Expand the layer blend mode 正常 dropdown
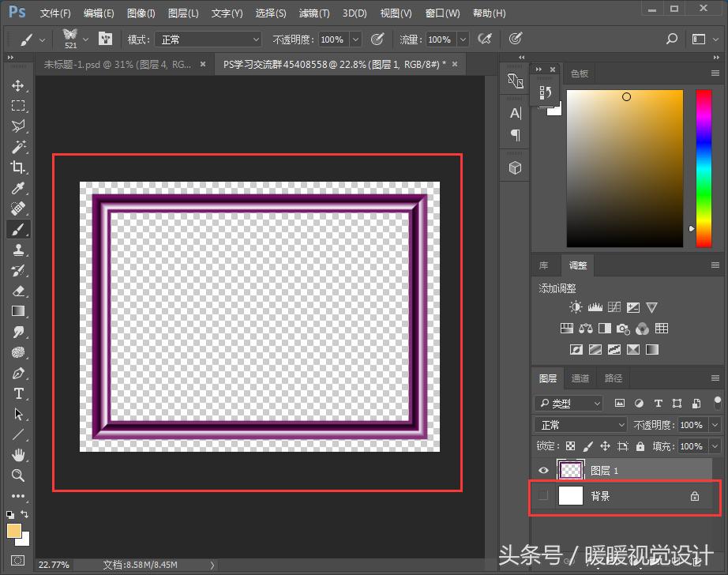The width and height of the screenshot is (728, 575). [580, 425]
